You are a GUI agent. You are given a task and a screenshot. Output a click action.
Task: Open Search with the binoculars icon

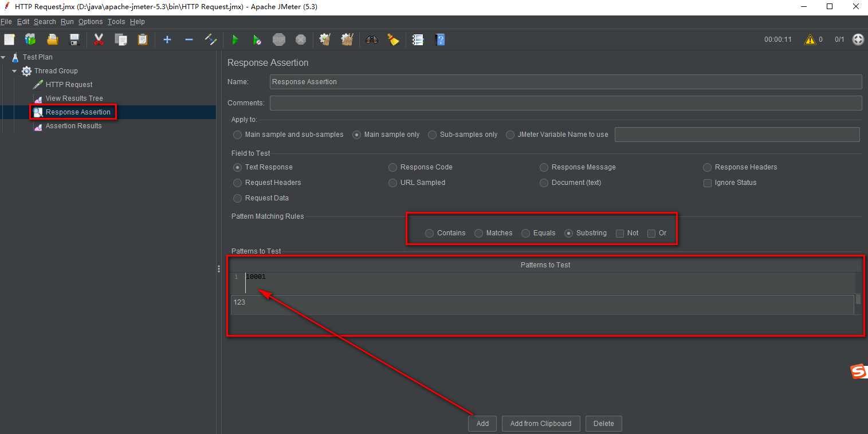(x=372, y=40)
